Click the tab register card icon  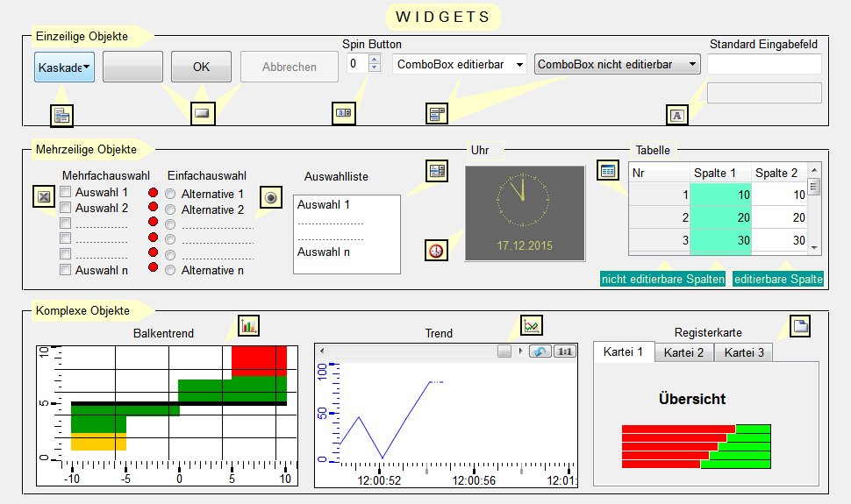pyautogui.click(x=799, y=326)
